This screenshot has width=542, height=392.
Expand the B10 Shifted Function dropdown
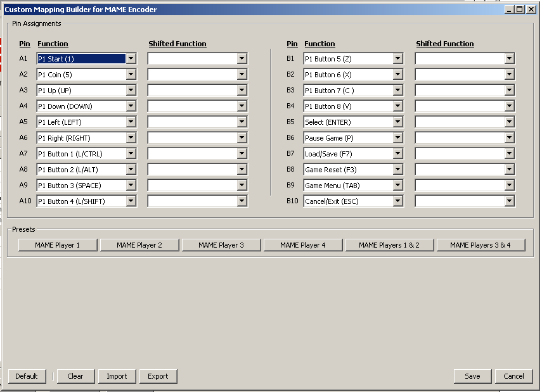pyautogui.click(x=509, y=201)
